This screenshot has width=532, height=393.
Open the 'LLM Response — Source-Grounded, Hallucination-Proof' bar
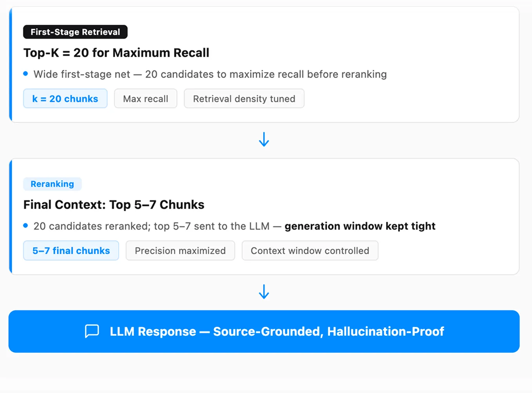(x=264, y=331)
